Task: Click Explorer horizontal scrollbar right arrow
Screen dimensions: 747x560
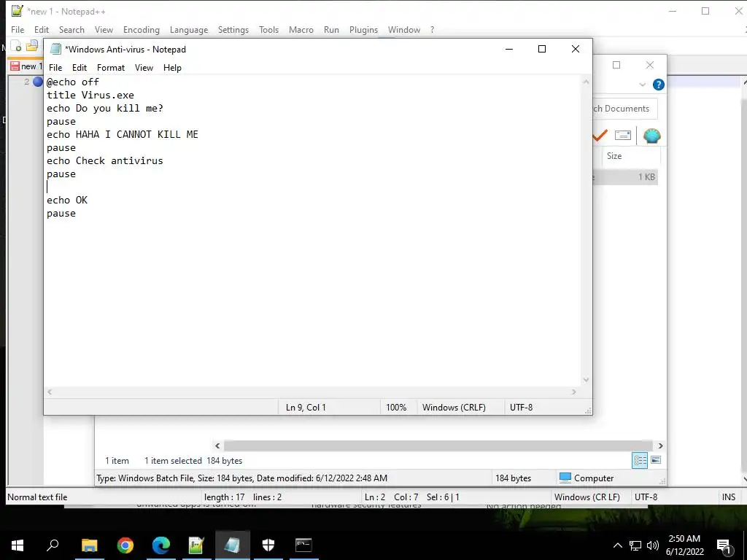Action: tap(660, 446)
